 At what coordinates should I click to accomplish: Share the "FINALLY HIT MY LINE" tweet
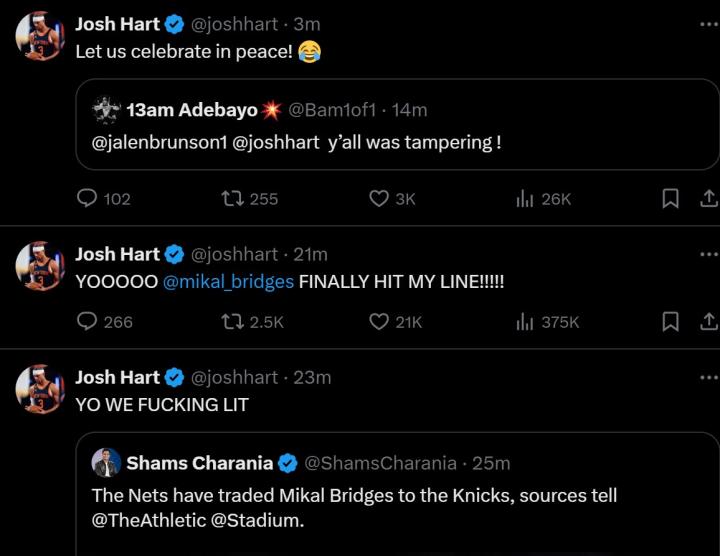[x=707, y=321]
